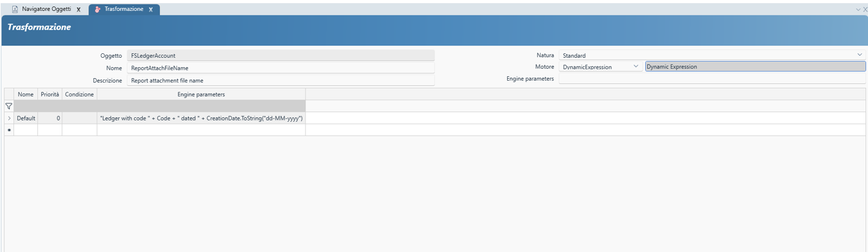Click the new row's Nome cell
This screenshot has width=868, height=252.
[x=26, y=130]
